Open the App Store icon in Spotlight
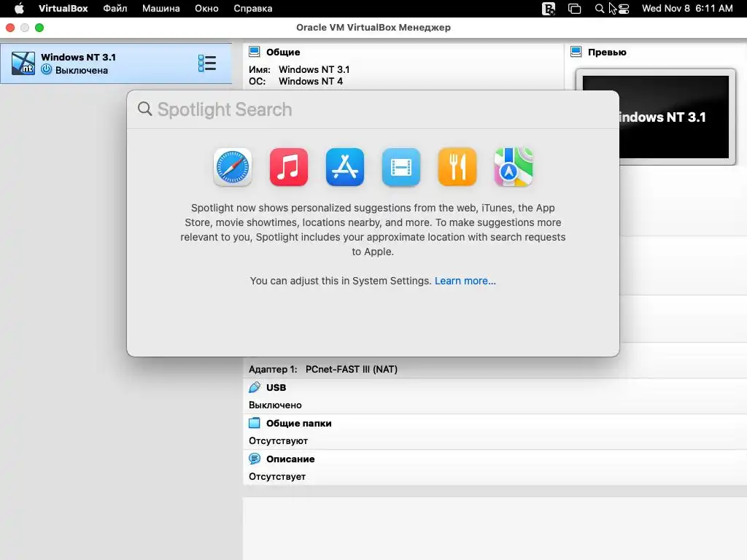Screen dimensions: 747x560 pyautogui.click(x=345, y=167)
